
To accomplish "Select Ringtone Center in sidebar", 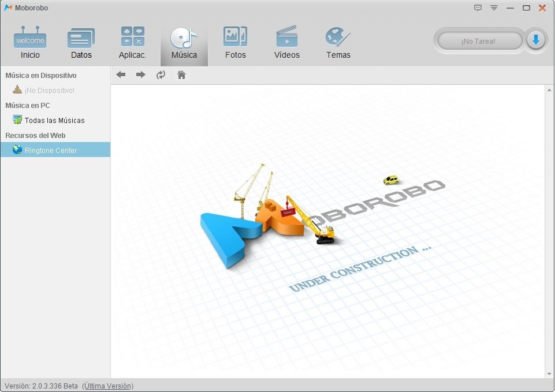I will point(55,150).
